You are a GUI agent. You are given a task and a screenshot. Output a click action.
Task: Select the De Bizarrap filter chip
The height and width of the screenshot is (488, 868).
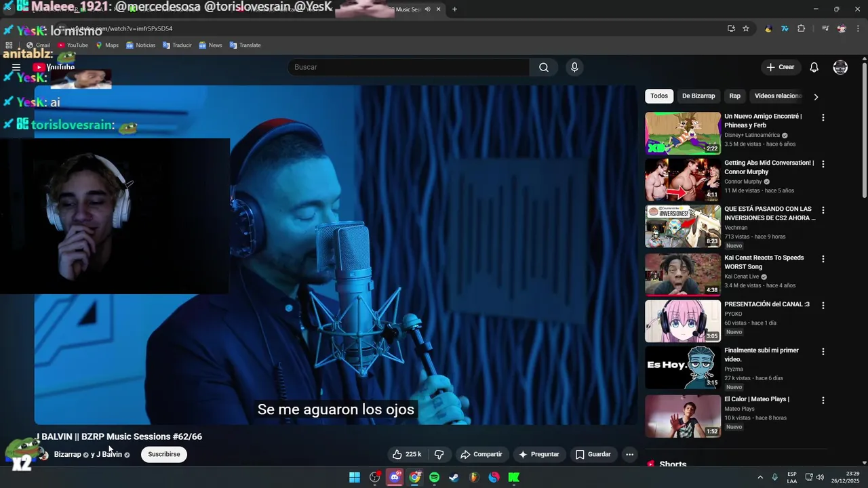click(x=698, y=96)
